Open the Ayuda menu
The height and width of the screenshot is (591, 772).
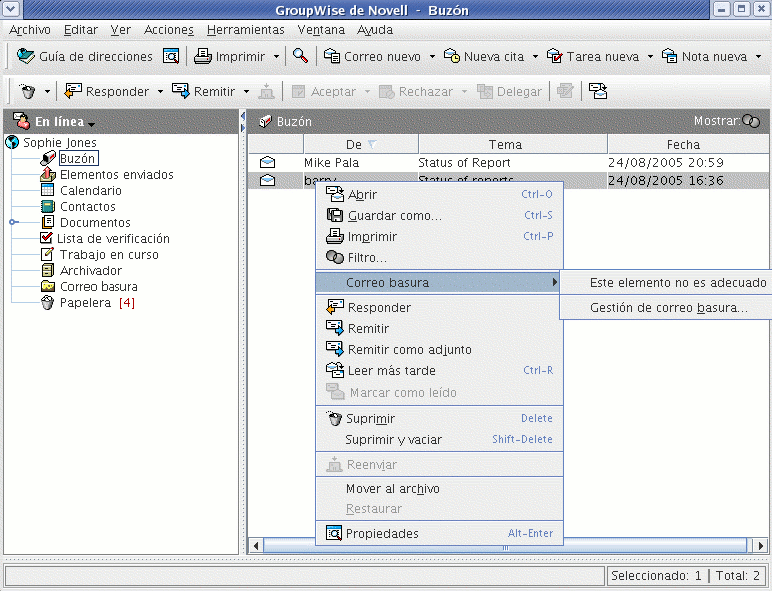(x=375, y=30)
